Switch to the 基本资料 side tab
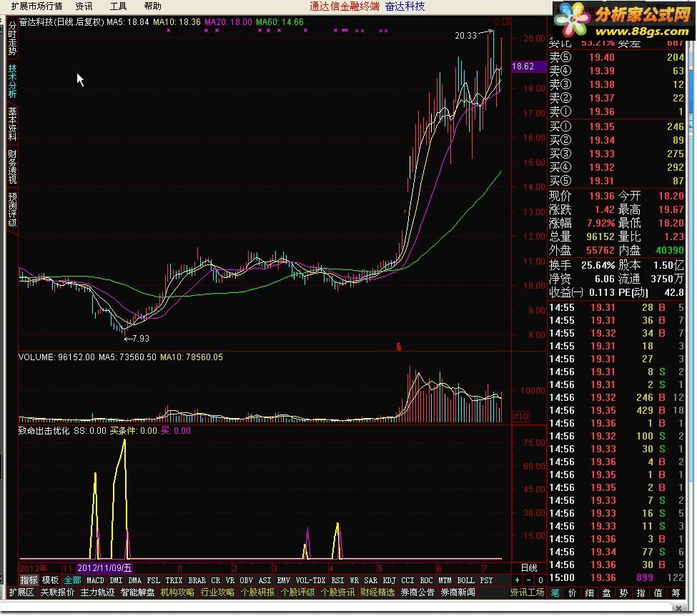Screen dimensions: 697x616 pyautogui.click(x=12, y=124)
